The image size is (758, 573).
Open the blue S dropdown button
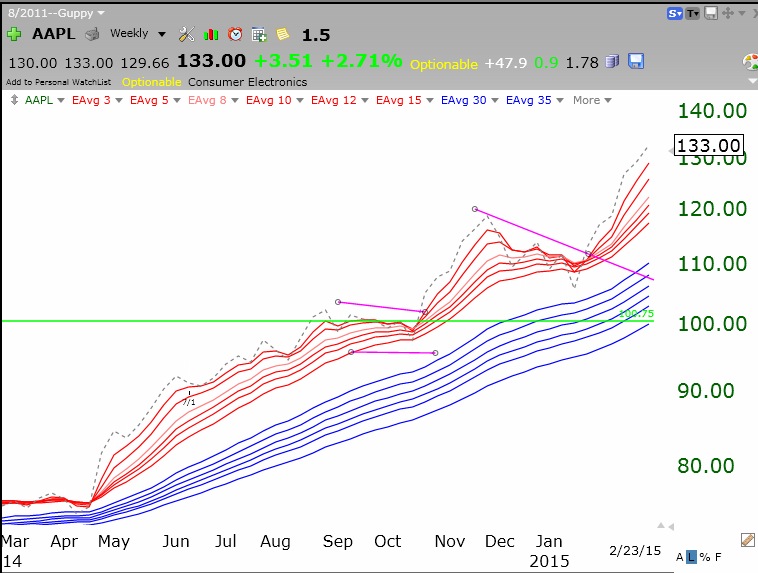pyautogui.click(x=674, y=14)
